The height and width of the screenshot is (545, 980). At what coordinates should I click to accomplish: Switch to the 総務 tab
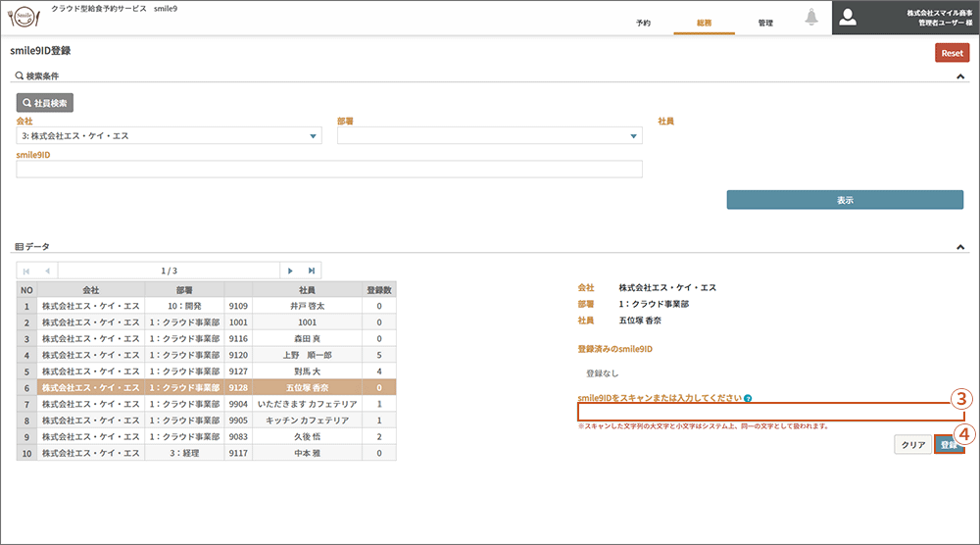click(x=705, y=24)
